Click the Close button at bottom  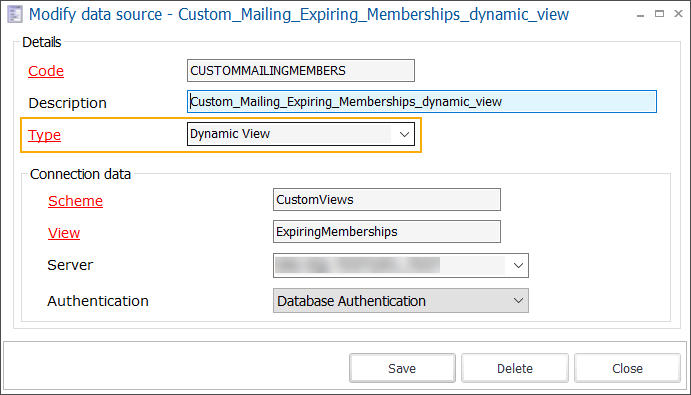click(627, 368)
